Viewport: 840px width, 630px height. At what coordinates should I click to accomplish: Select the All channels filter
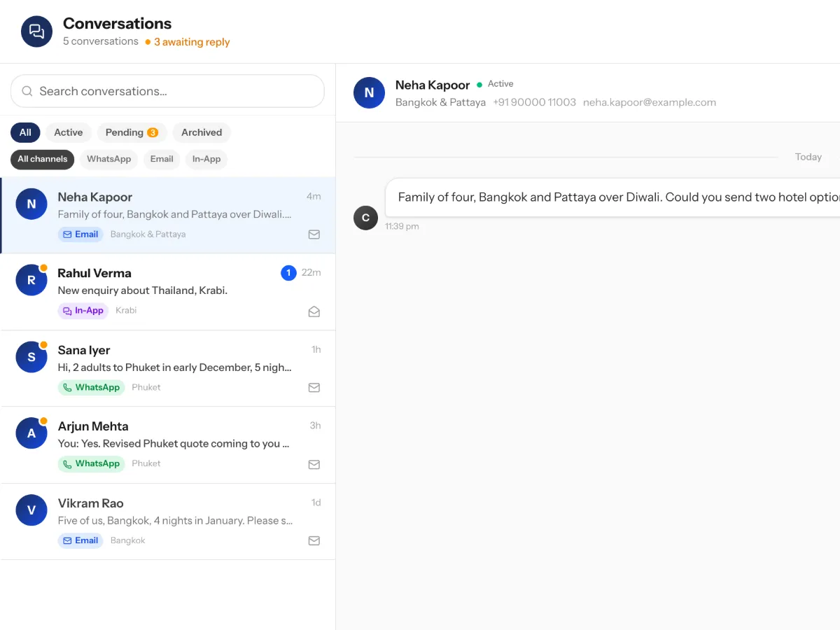[x=43, y=159]
